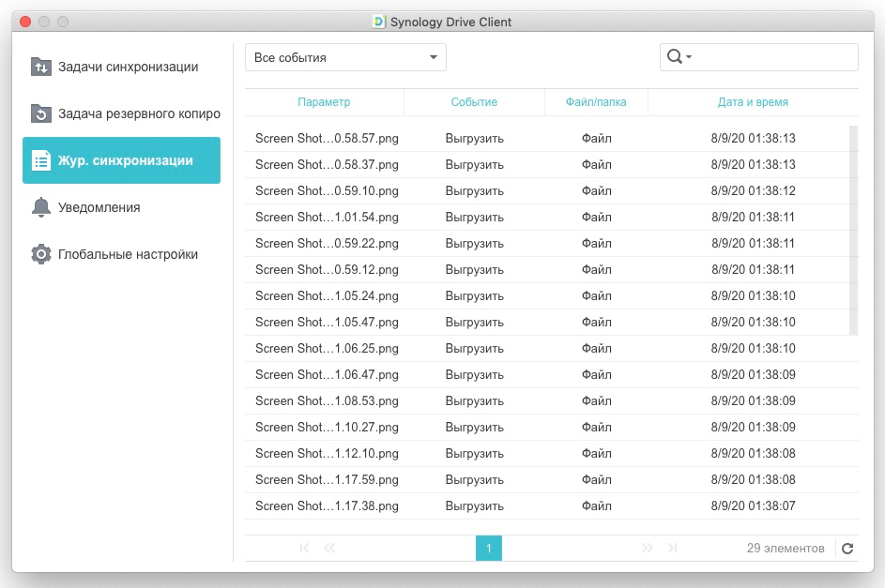Sort by 'Параметр' column header

point(324,102)
